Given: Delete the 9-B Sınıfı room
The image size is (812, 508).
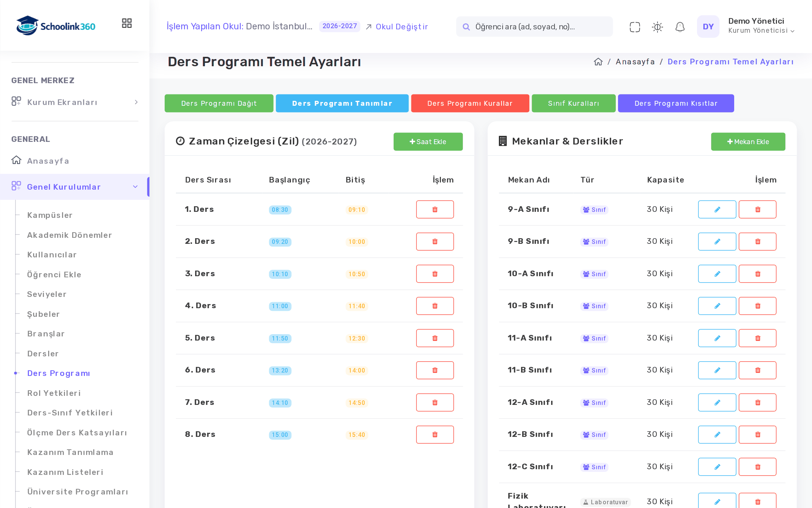Looking at the screenshot, I should 757,242.
